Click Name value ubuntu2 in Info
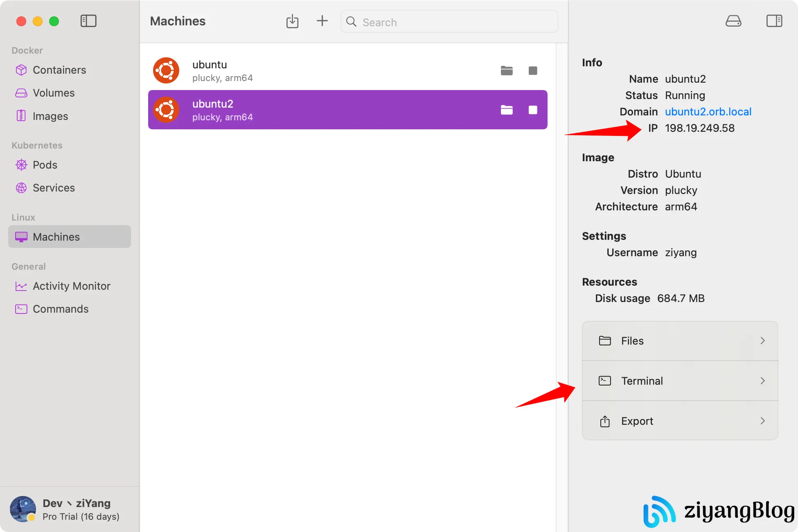This screenshot has height=532, width=798. (x=685, y=79)
